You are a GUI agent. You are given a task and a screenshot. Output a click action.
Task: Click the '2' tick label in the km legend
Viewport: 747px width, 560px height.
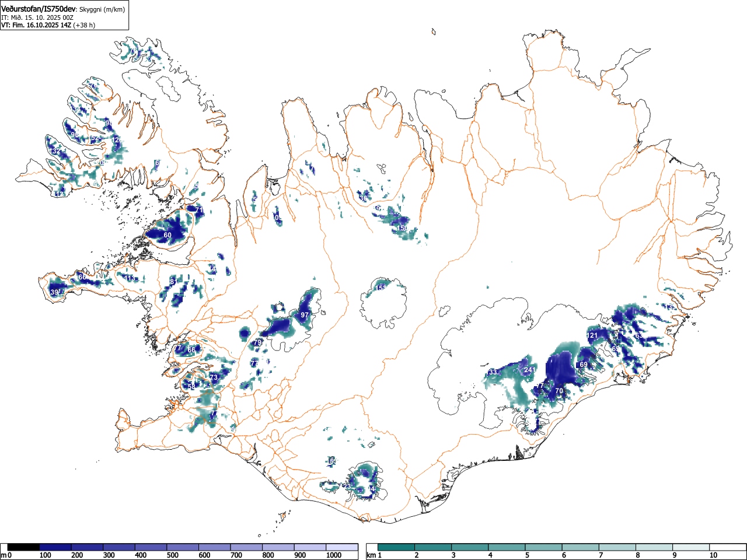pos(416,555)
